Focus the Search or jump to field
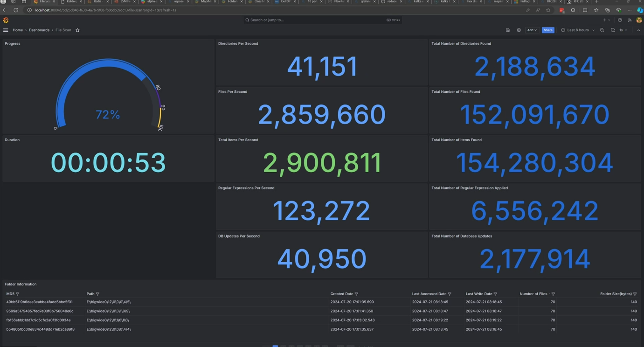This screenshot has width=644, height=347. 322,20
